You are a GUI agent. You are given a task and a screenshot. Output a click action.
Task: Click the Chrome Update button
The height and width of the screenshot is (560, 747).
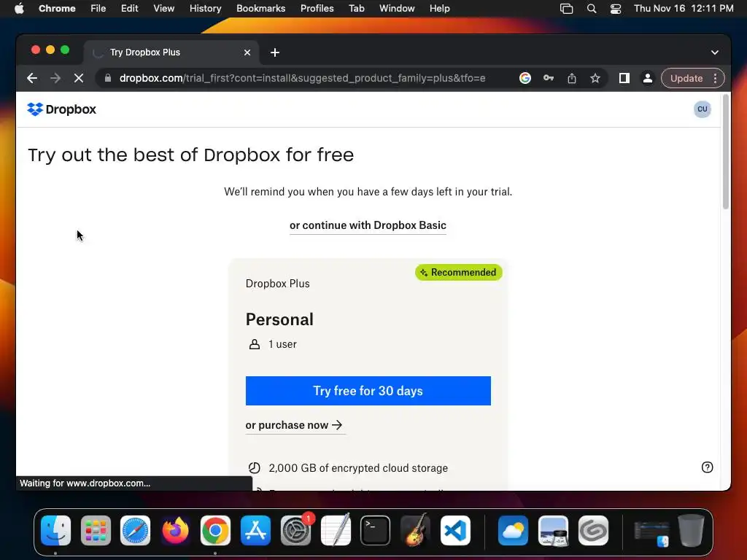tap(686, 78)
